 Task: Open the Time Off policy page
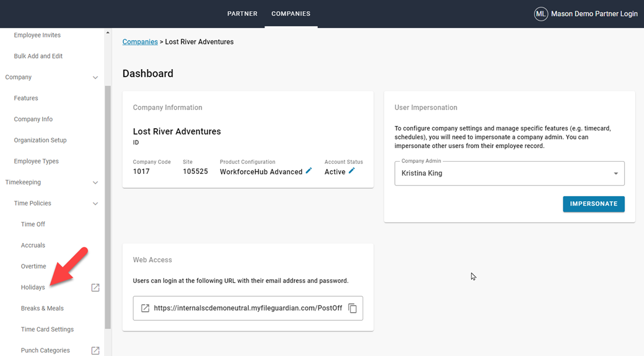(32, 224)
